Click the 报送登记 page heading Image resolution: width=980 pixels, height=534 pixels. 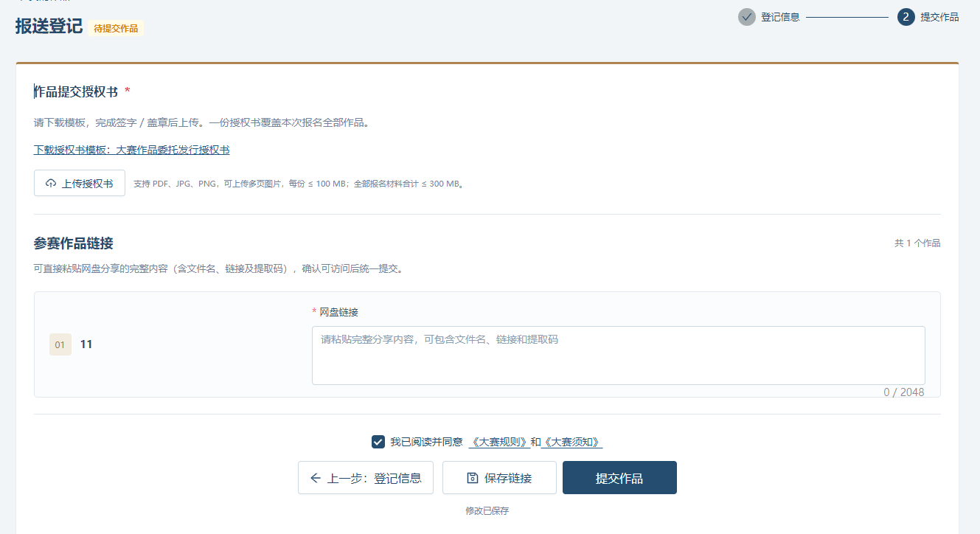[49, 26]
